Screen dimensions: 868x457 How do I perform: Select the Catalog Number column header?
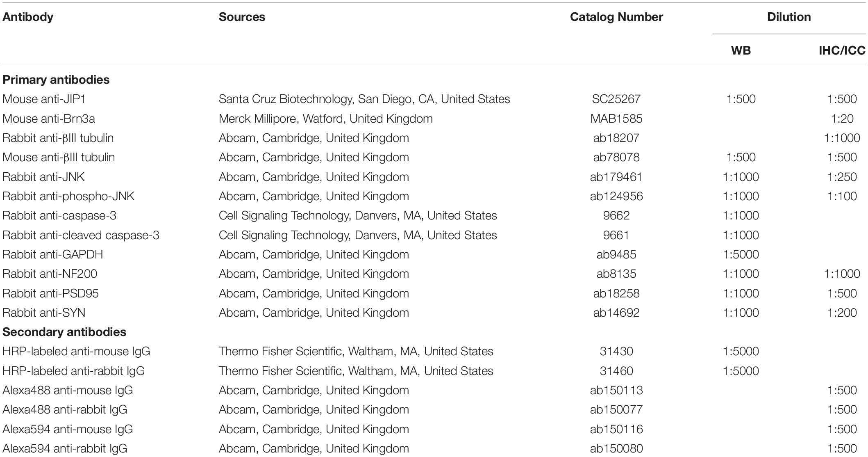(616, 17)
